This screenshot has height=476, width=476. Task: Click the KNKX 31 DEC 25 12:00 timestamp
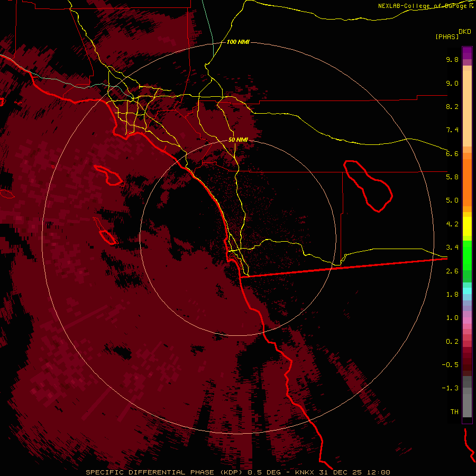coord(342,472)
